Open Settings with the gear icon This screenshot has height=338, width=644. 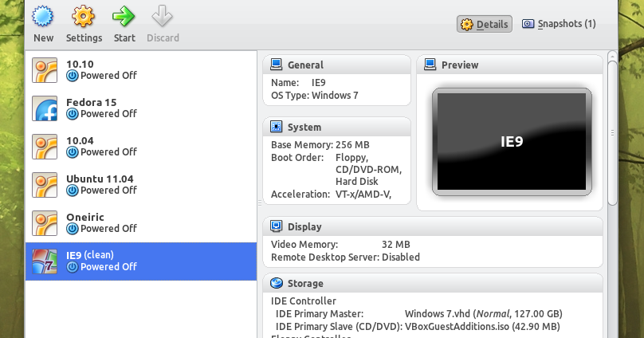[84, 17]
